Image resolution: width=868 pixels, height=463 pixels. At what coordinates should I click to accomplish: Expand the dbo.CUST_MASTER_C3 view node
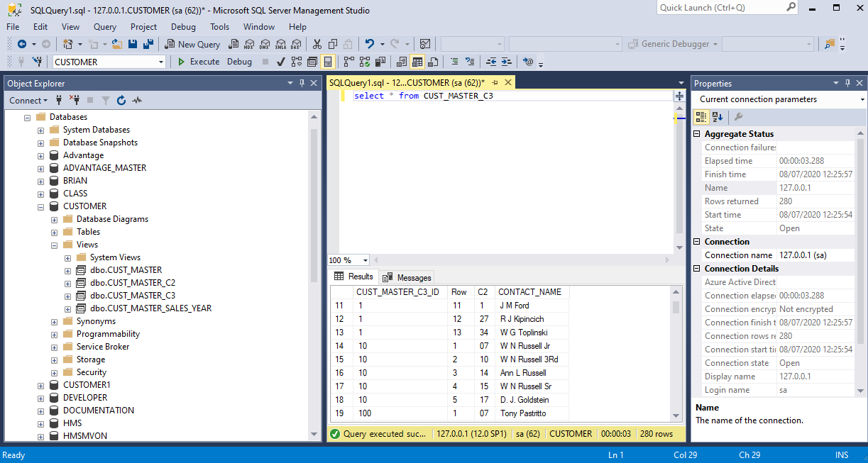[68, 296]
